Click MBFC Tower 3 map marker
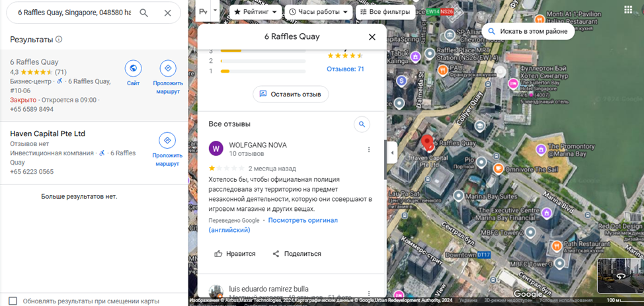Viewport: 644px width, 306px height. (x=559, y=263)
